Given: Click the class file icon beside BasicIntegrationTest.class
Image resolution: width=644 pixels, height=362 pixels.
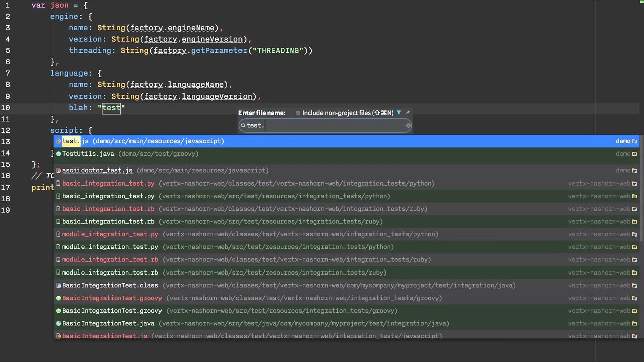Looking at the screenshot, I should (58, 285).
